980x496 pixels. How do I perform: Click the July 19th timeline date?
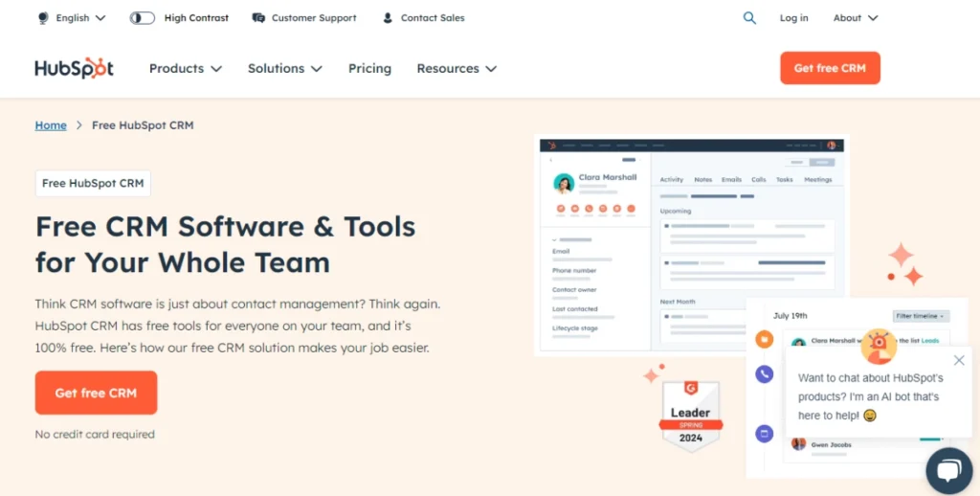(x=790, y=316)
